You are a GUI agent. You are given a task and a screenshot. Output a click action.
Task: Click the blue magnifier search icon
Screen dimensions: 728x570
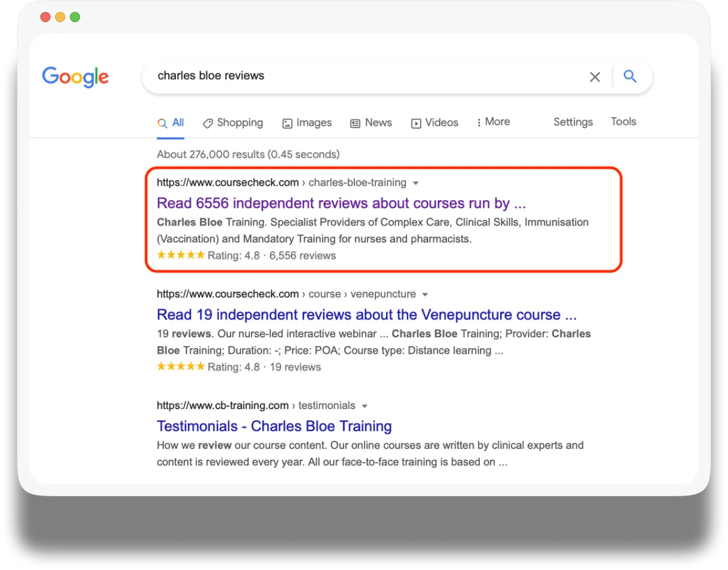[630, 76]
